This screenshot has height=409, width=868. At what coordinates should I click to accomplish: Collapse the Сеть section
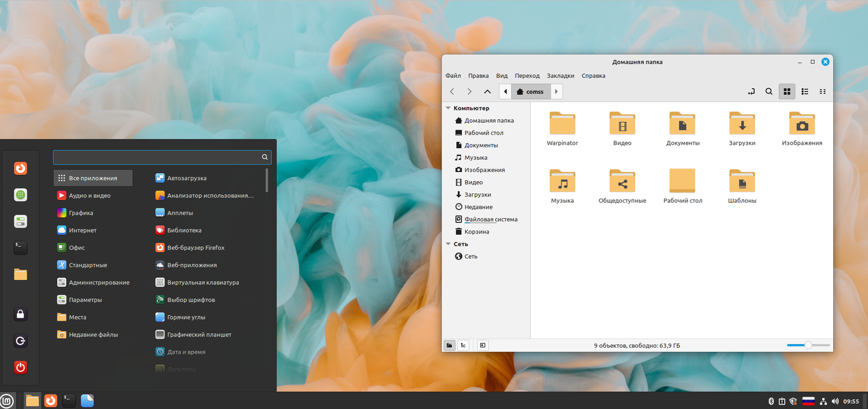click(x=448, y=244)
